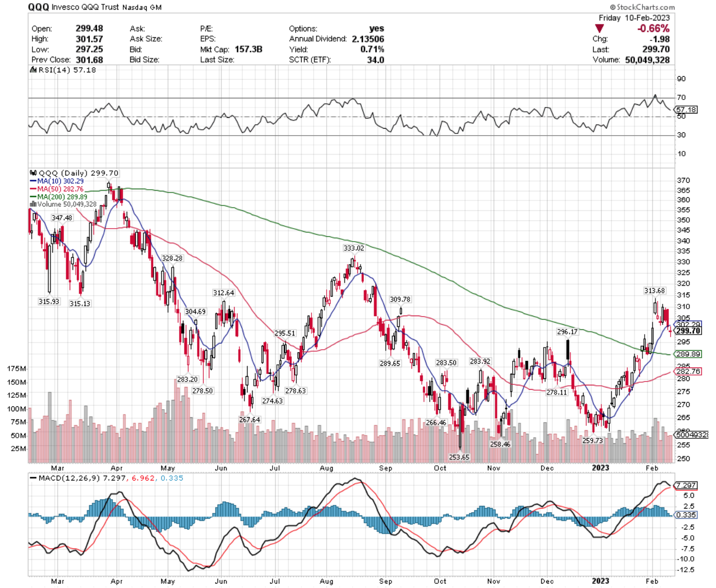Click the Chg value -1.98
Screen dimensions: 716x588
660,39
